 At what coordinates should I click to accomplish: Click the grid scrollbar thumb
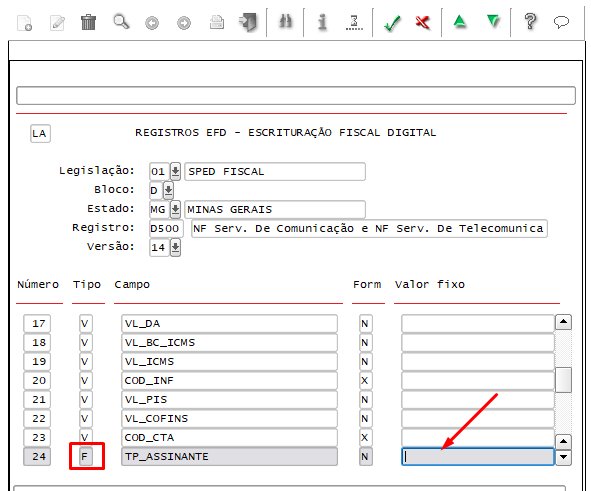563,380
